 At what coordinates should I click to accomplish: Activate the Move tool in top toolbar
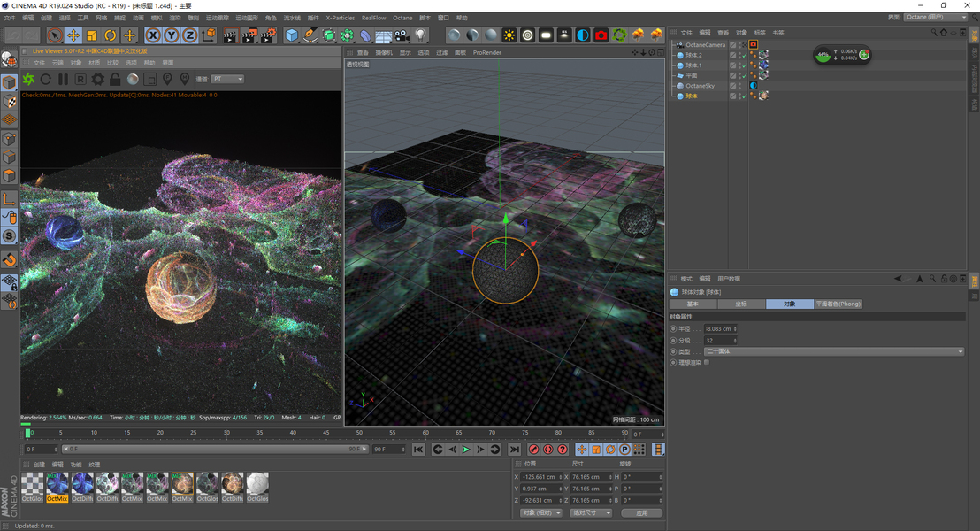click(x=73, y=35)
